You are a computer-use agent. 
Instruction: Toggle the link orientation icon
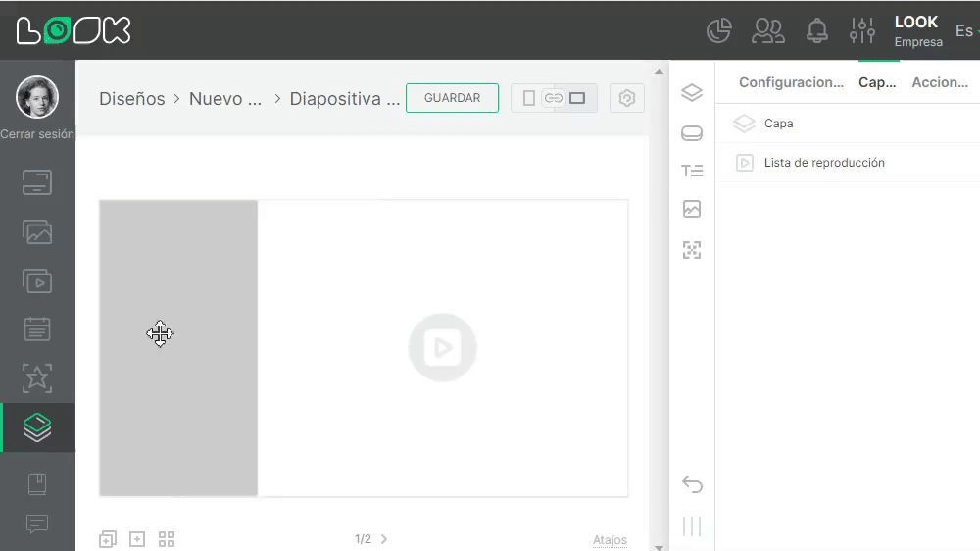[x=553, y=98]
